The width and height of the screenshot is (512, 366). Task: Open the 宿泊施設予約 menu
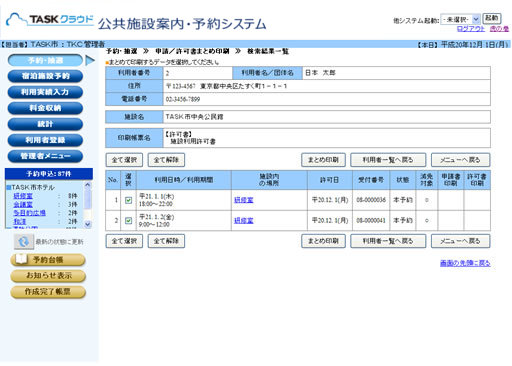(45, 76)
